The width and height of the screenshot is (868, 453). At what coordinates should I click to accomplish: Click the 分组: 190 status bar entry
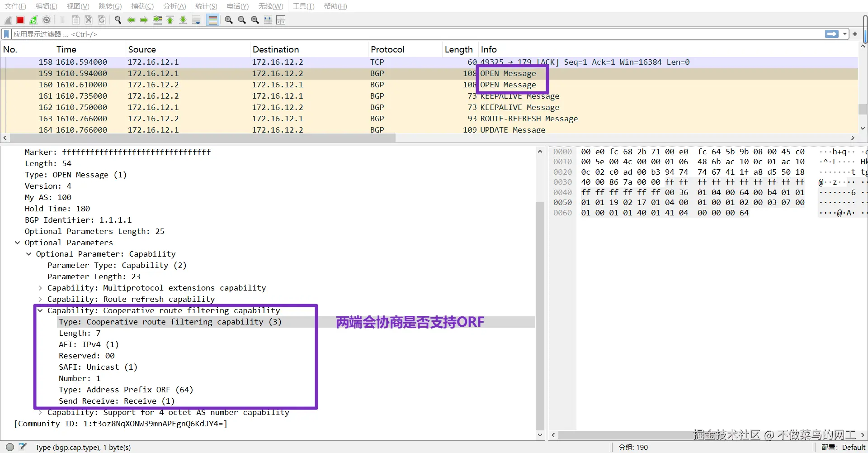pos(633,447)
